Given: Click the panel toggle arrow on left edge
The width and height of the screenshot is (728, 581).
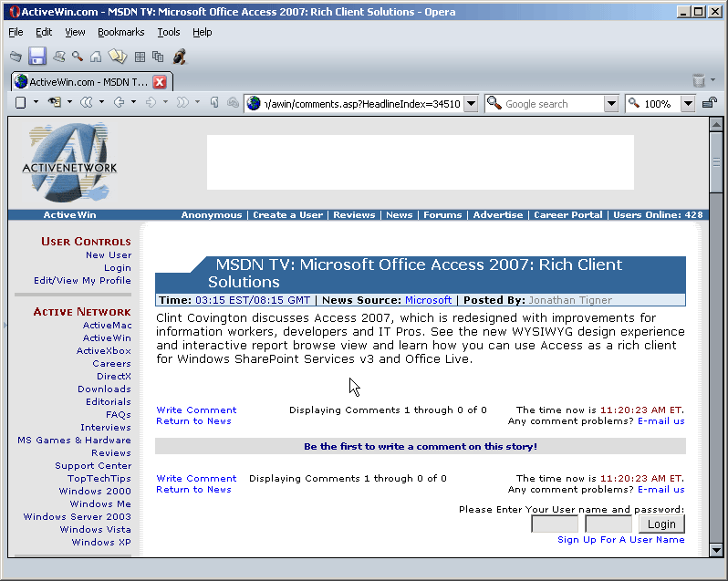Looking at the screenshot, I should (x=5, y=325).
